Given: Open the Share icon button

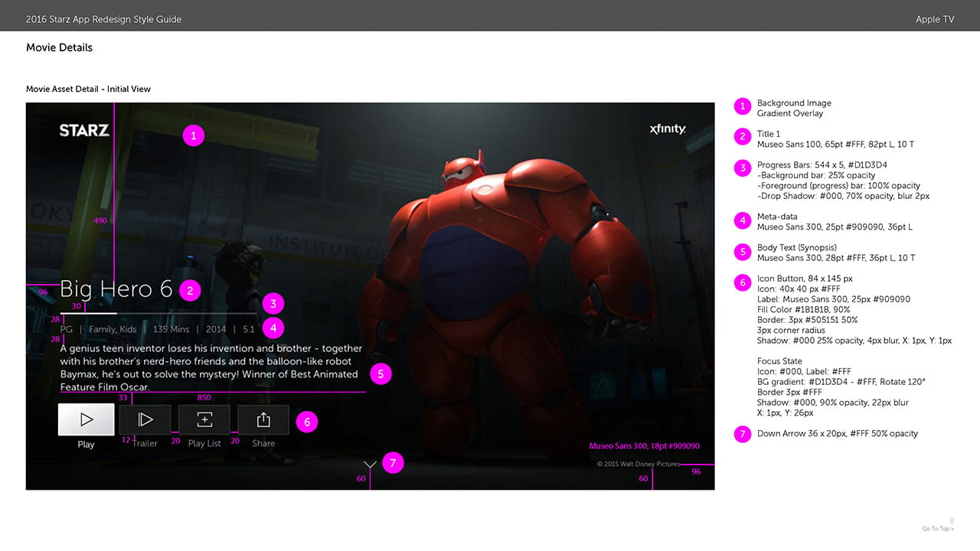Looking at the screenshot, I should coord(263,419).
